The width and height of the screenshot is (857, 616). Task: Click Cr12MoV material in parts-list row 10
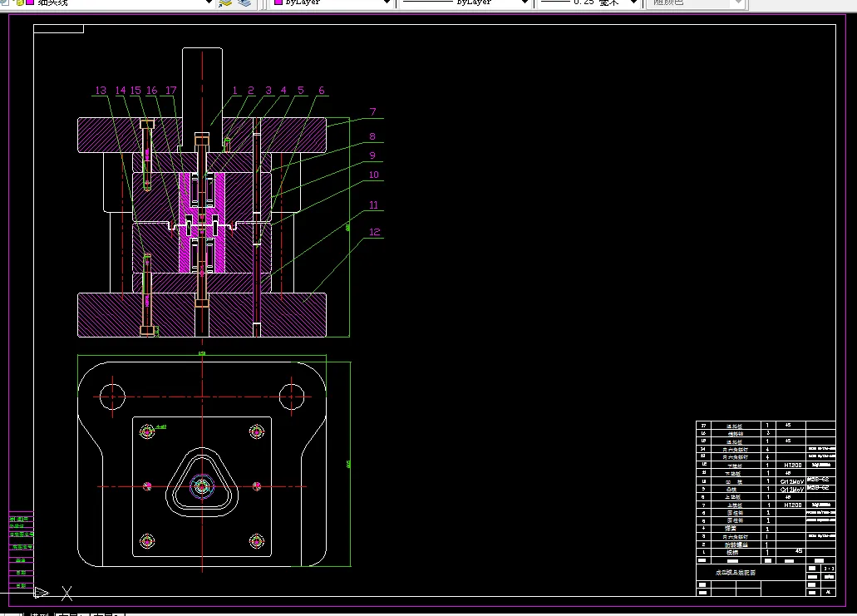[x=792, y=481]
